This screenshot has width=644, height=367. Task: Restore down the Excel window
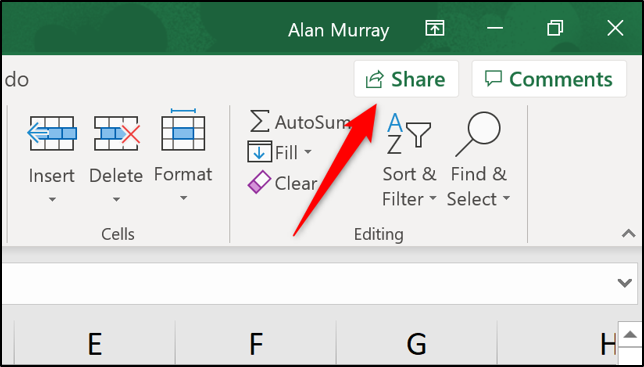pyautogui.click(x=555, y=28)
